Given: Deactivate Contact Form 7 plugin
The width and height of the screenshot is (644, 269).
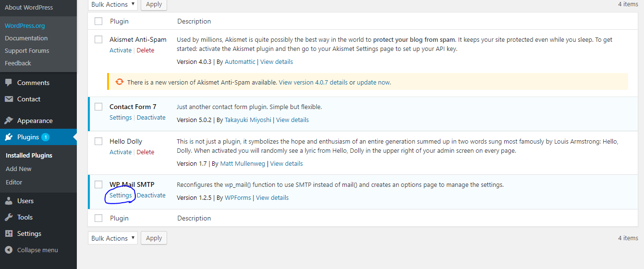Looking at the screenshot, I should point(151,117).
